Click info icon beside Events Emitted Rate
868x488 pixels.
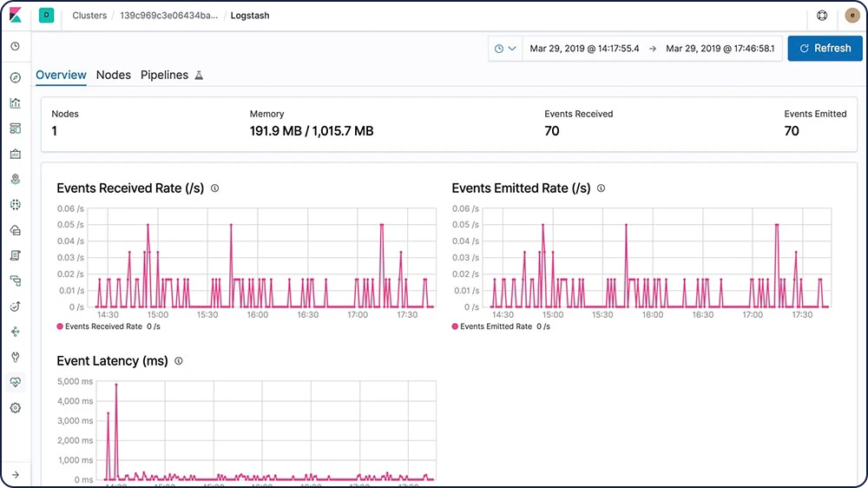pyautogui.click(x=602, y=188)
